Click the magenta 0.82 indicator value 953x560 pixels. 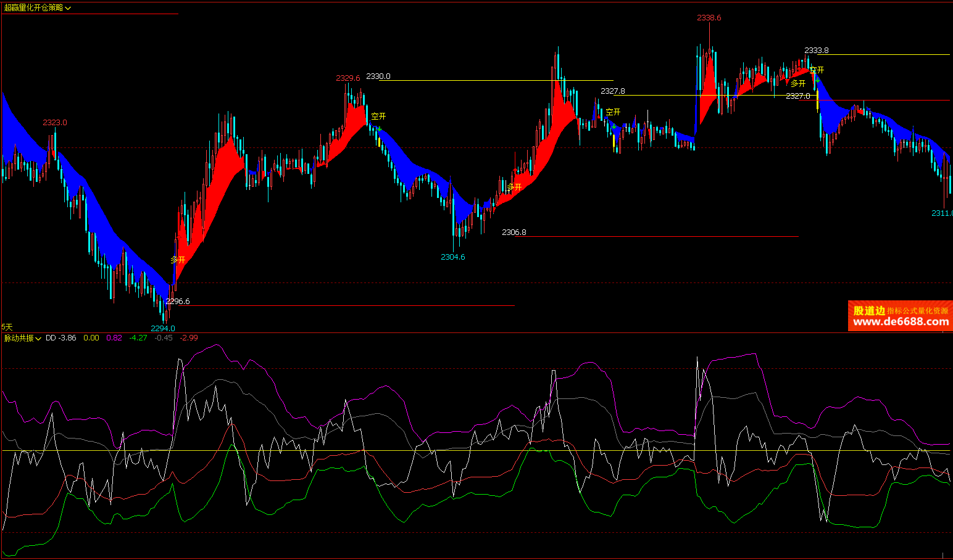point(114,338)
